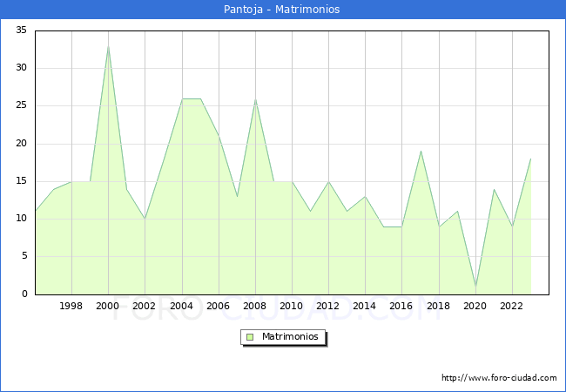
Task: Click the 30 y-axis value
Action: click(x=21, y=67)
